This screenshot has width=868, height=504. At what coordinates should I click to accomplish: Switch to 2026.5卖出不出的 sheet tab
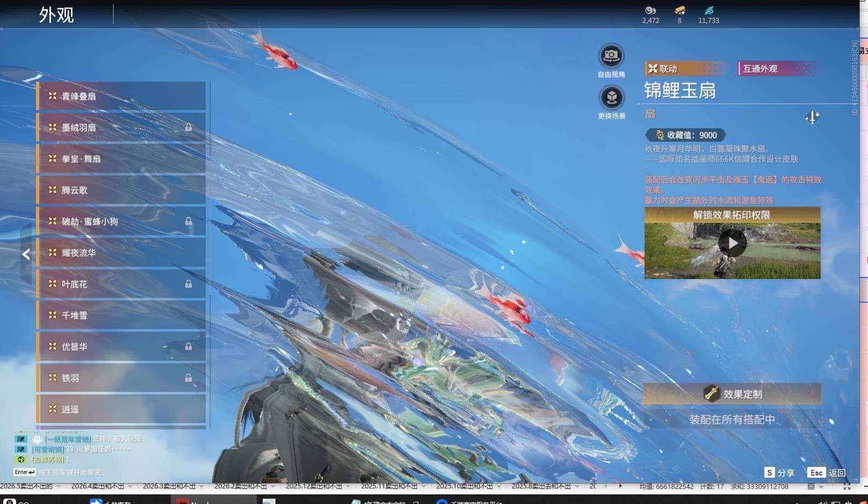pyautogui.click(x=26, y=486)
